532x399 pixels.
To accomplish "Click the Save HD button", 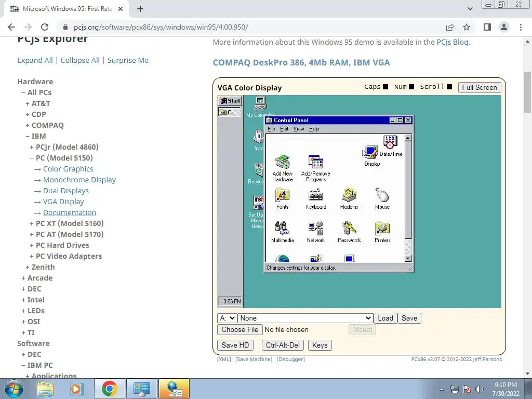I will click(235, 345).
